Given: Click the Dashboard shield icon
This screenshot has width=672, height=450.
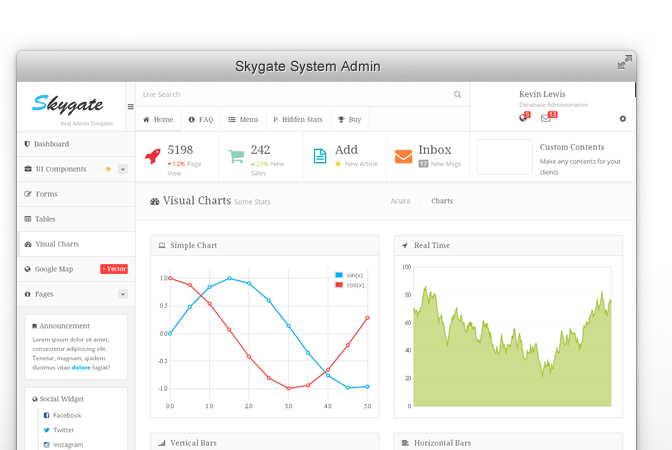Looking at the screenshot, I should 27,144.
